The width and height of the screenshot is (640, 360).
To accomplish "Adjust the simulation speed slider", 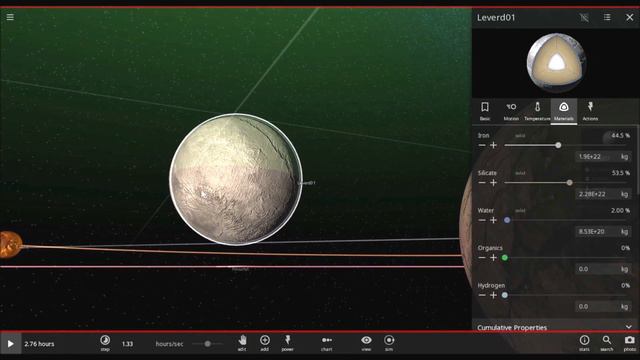I will pyautogui.click(x=207, y=344).
